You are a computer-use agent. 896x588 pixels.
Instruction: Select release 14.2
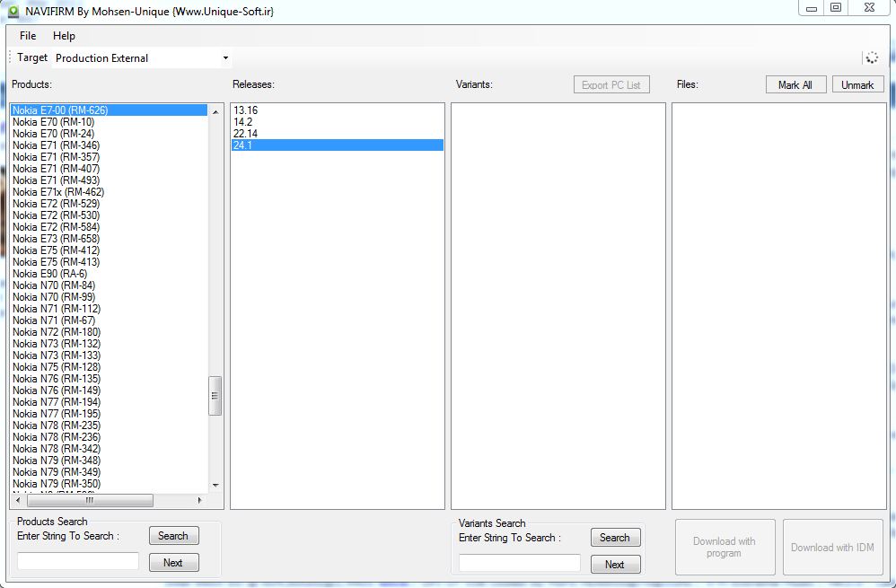tap(338, 122)
